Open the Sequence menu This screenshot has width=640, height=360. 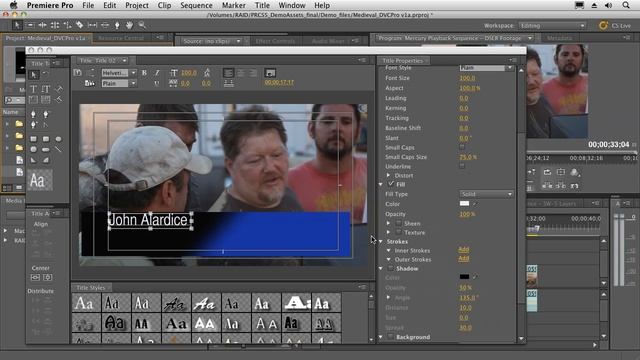pyautogui.click(x=196, y=5)
